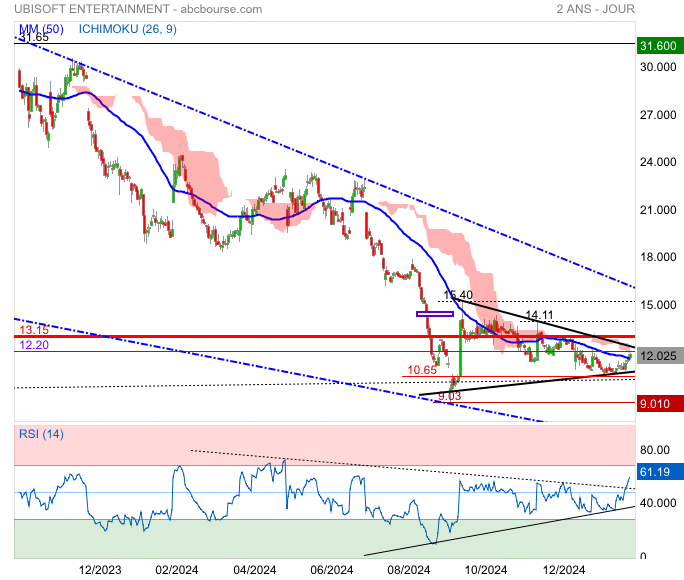Click the '14.11' annotation on the chart

[539, 315]
